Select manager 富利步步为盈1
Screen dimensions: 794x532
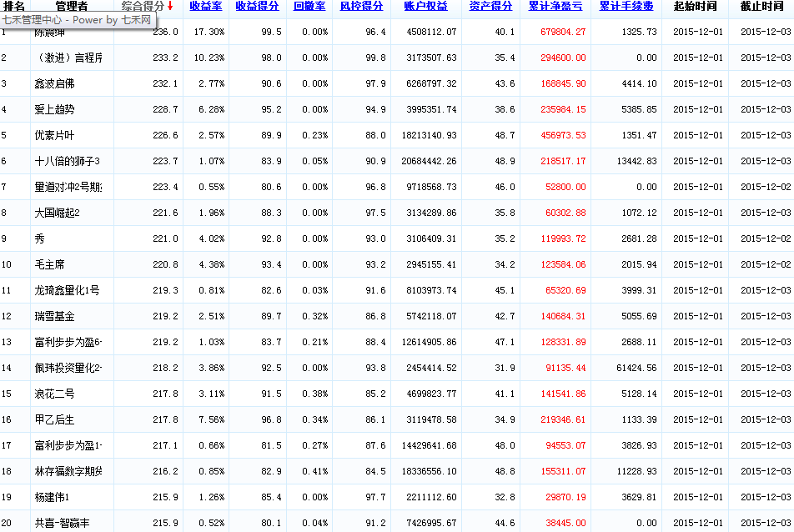[x=68, y=445]
